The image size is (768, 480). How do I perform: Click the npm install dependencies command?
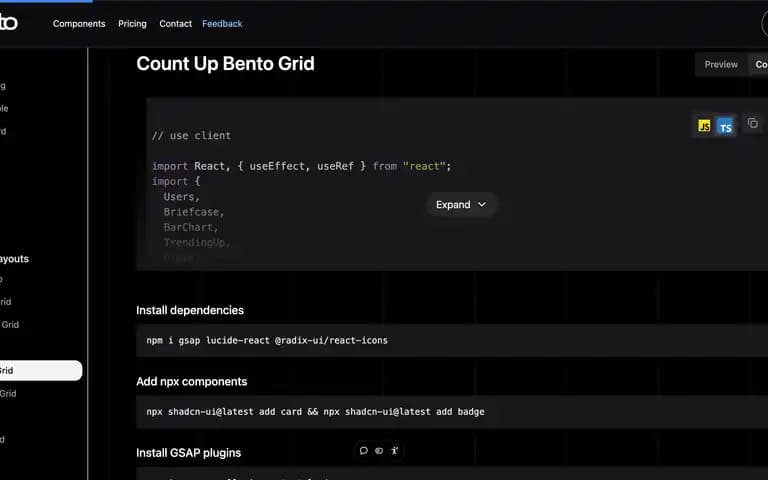point(267,340)
